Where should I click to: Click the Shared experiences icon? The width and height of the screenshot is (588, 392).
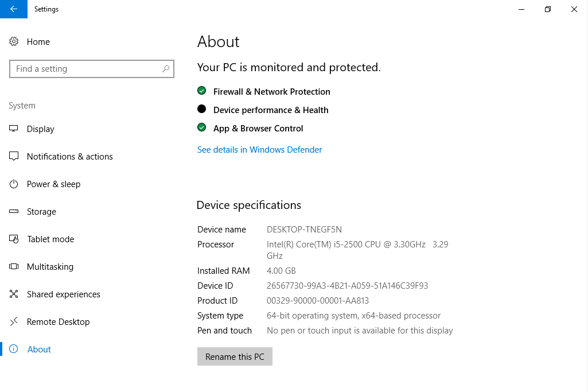[x=14, y=294]
